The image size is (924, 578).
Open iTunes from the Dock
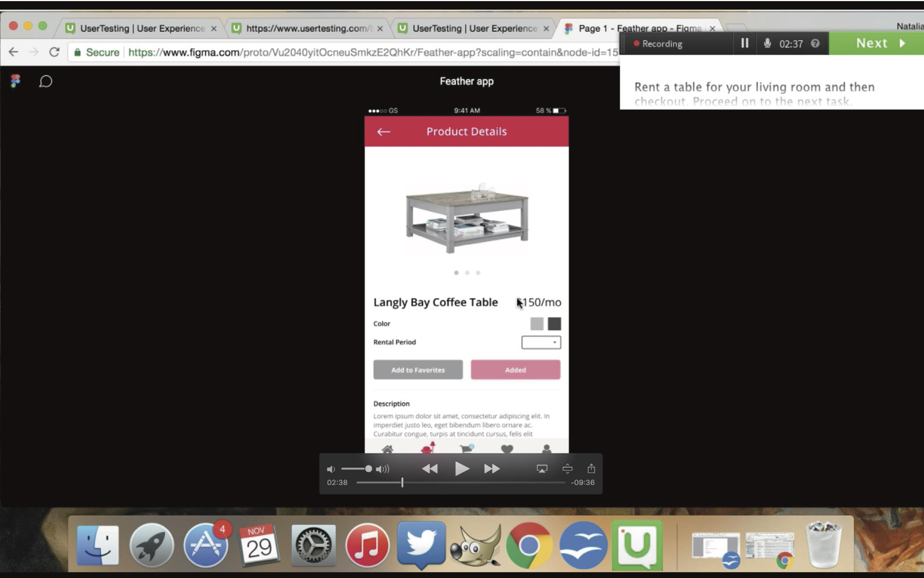(367, 545)
